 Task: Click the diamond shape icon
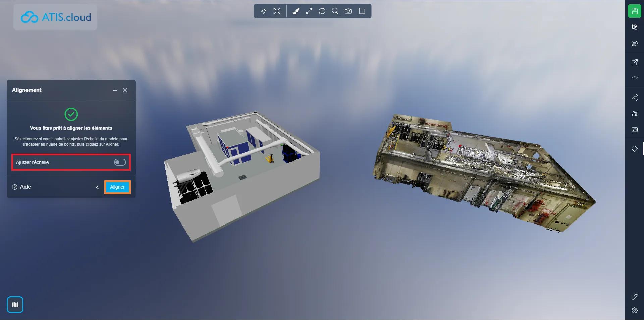(x=635, y=149)
